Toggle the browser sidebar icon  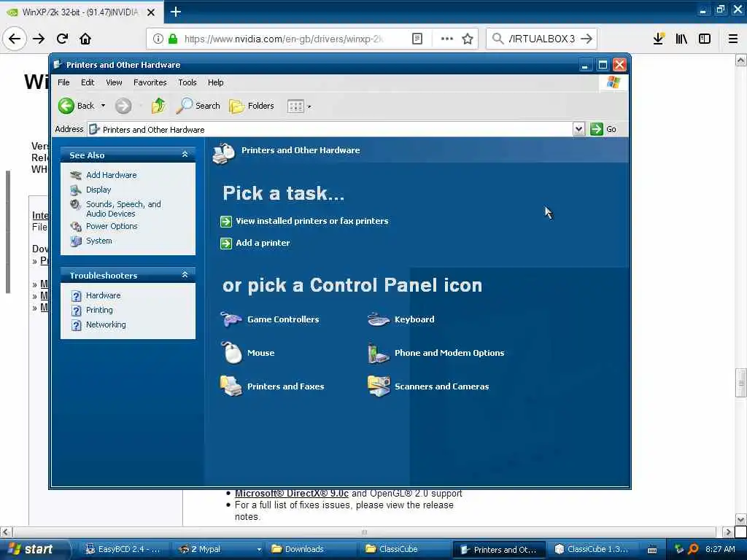click(x=704, y=39)
